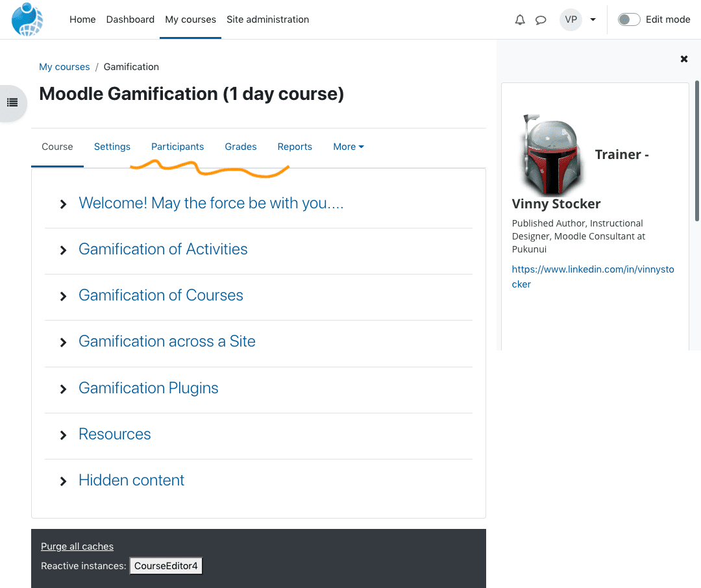The image size is (701, 588).
Task: Expand the Welcome section chevron
Action: point(63,204)
